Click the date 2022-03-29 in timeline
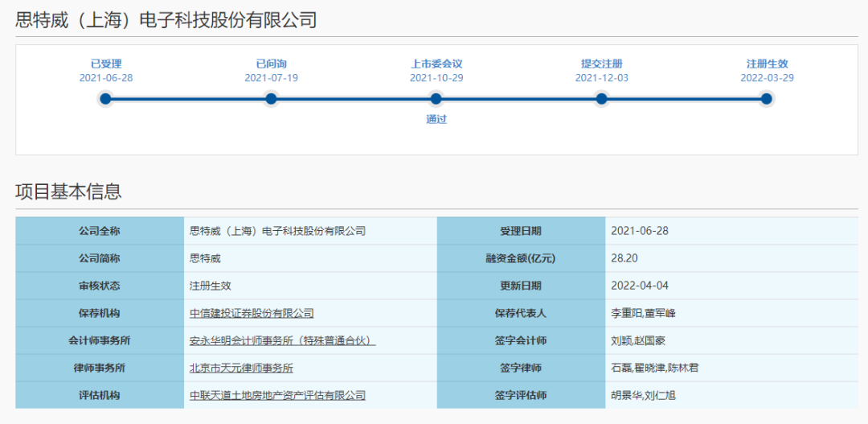This screenshot has height=424, width=868. pos(767,77)
